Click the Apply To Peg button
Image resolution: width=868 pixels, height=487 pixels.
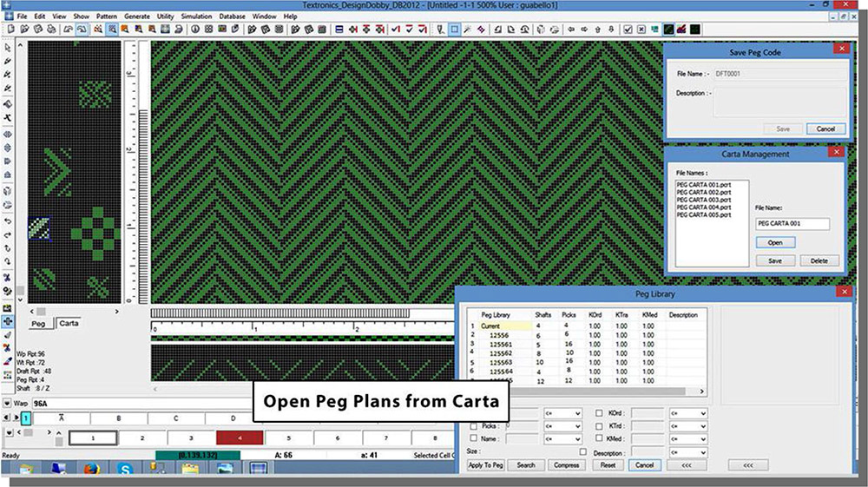[485, 465]
